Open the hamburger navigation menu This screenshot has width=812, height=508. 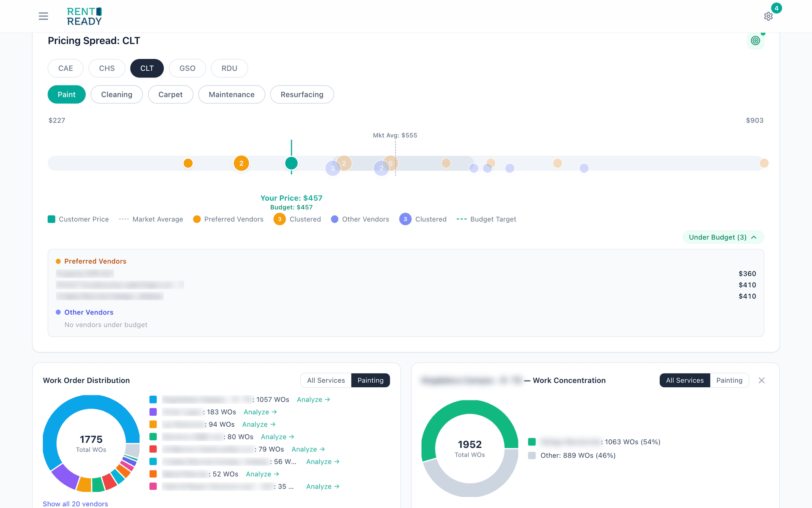[x=43, y=16]
